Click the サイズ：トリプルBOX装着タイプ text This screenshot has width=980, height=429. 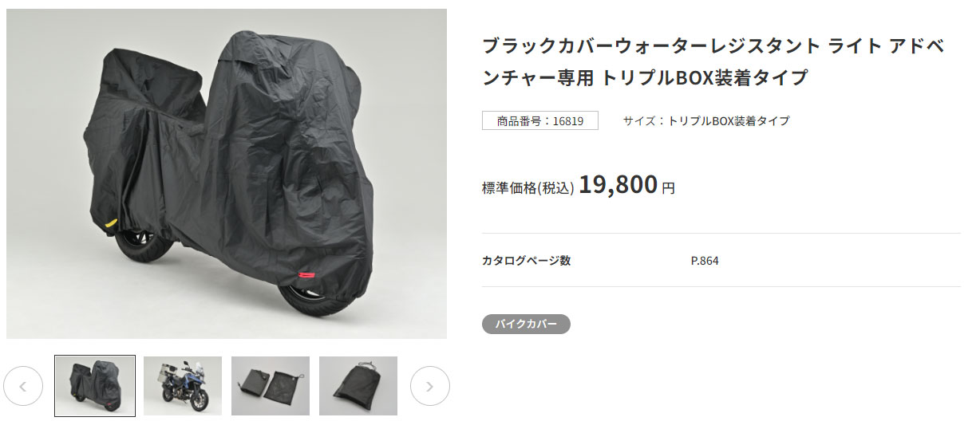coord(706,121)
